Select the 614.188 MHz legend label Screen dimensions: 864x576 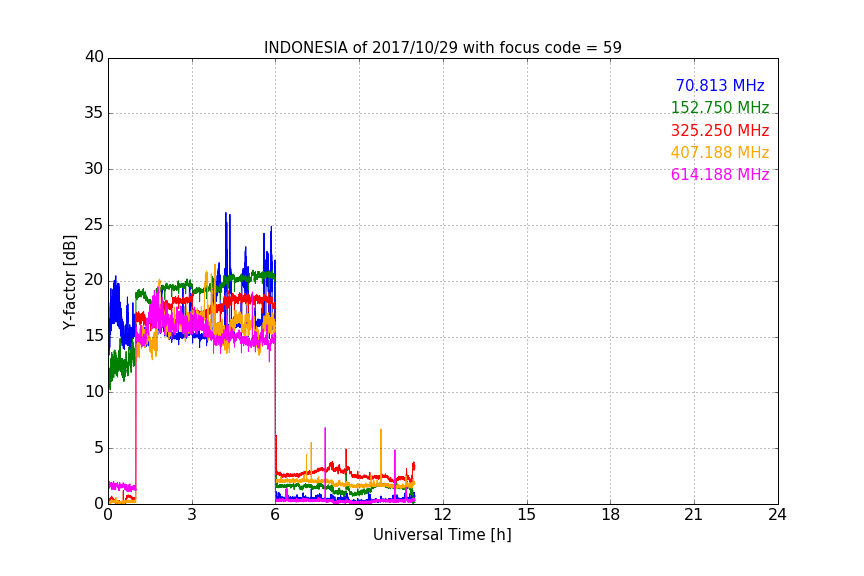pyautogui.click(x=720, y=174)
